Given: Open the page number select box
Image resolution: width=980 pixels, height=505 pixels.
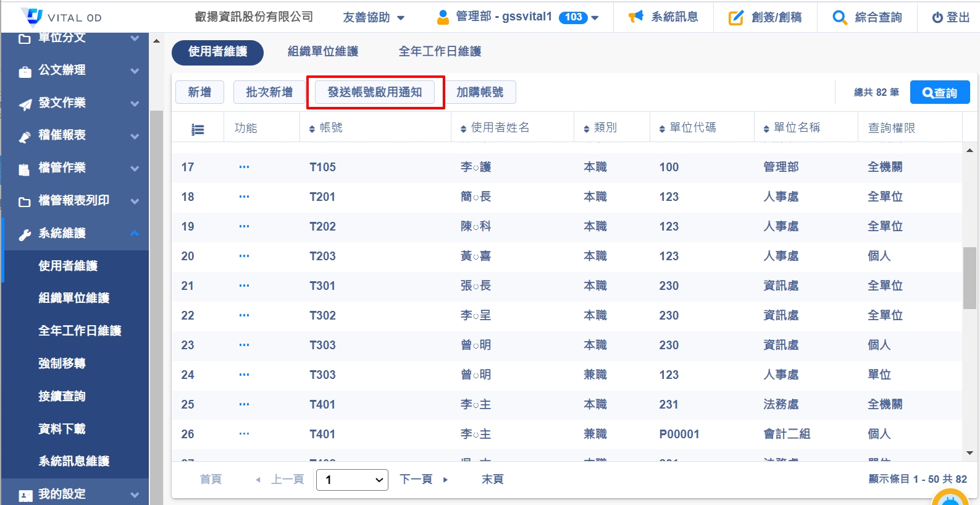Looking at the screenshot, I should (x=352, y=480).
